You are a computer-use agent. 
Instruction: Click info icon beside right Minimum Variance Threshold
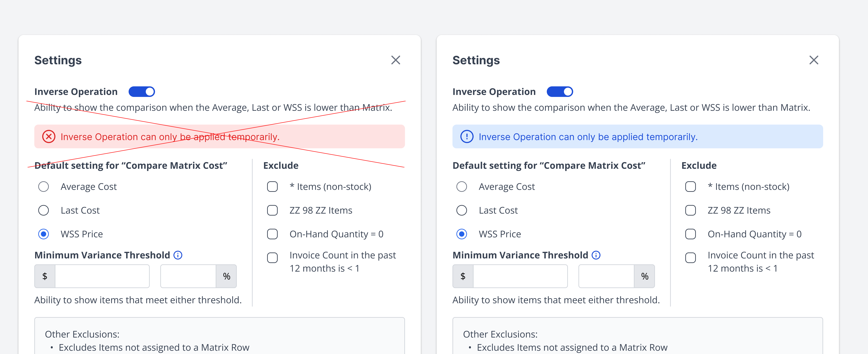point(596,255)
